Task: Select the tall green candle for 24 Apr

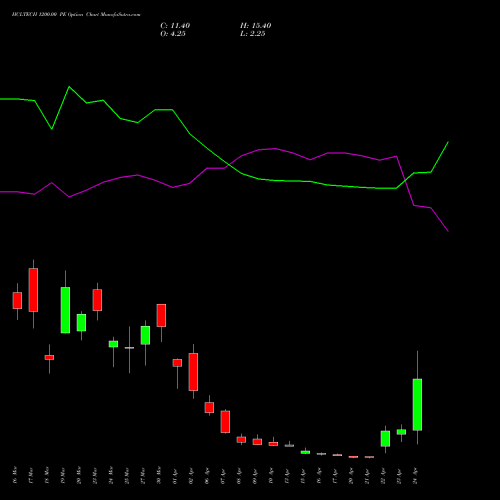Action: (x=417, y=404)
